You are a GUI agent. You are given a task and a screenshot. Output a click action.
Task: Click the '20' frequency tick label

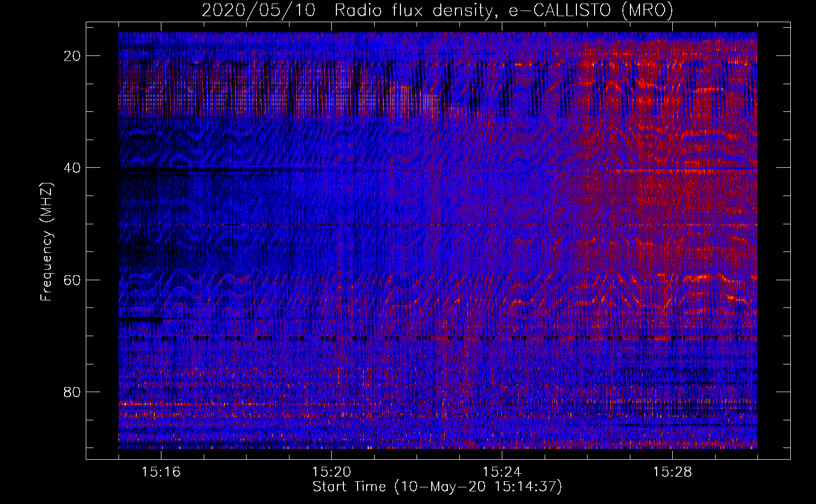(x=73, y=56)
